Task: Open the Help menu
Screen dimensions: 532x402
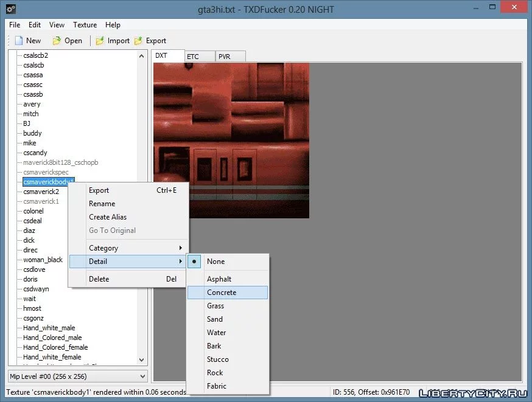Action: (113, 25)
